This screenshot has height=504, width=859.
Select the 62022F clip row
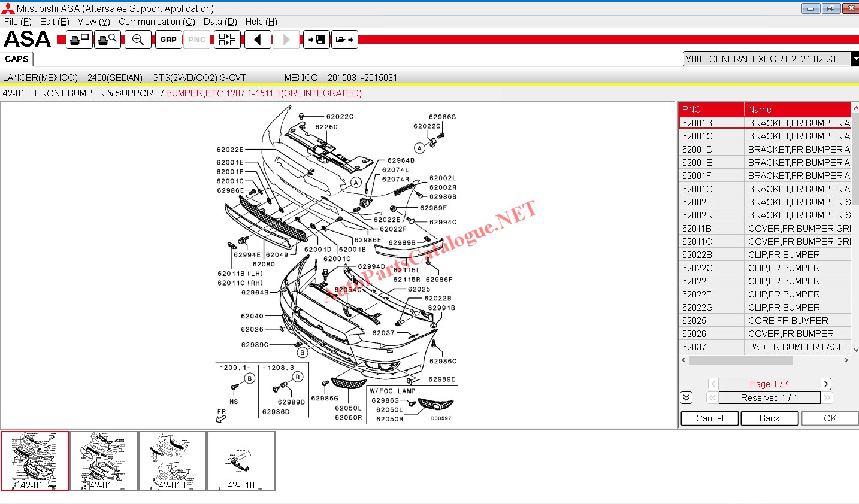click(x=765, y=294)
